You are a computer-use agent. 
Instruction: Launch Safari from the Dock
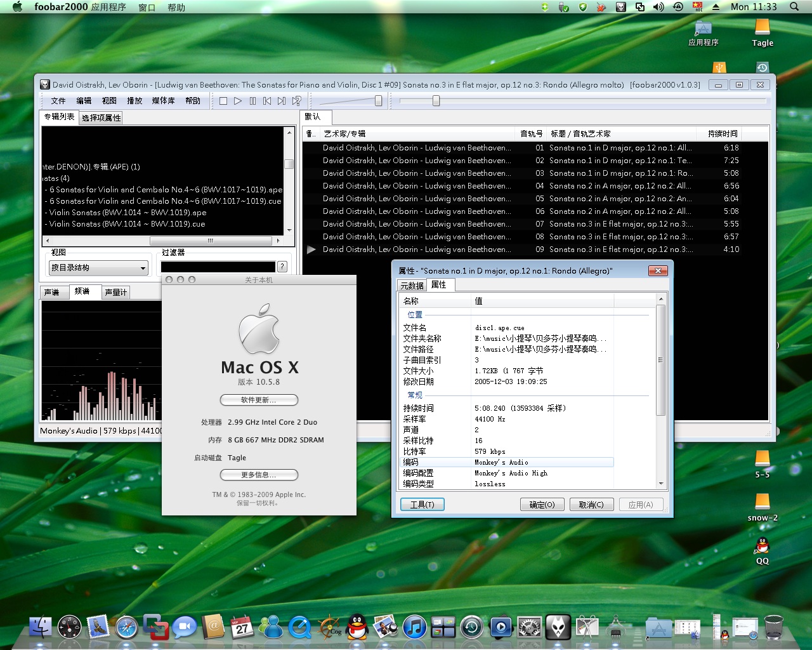pyautogui.click(x=127, y=627)
